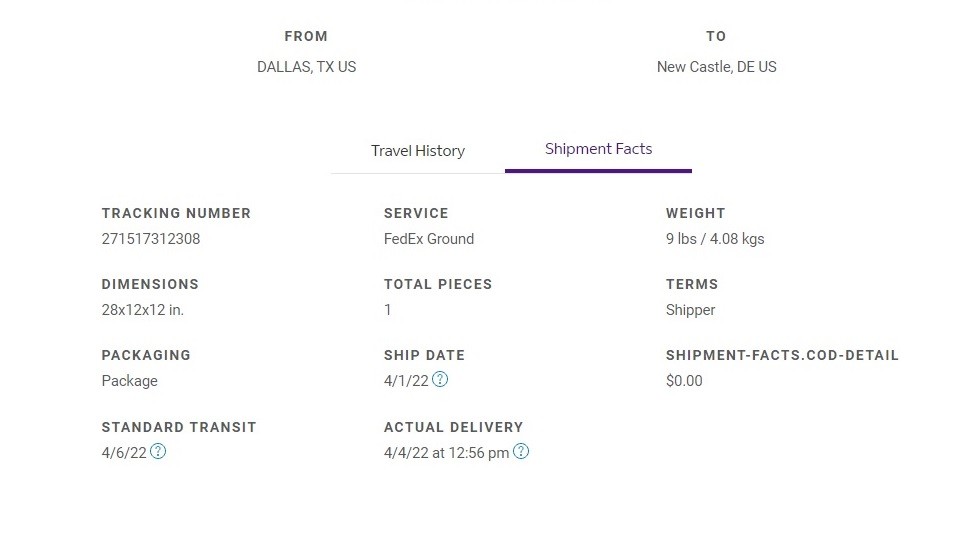The width and height of the screenshot is (954, 553).
Task: Click the weight value 9 lbs / 4.08 kgs
Action: pos(715,239)
